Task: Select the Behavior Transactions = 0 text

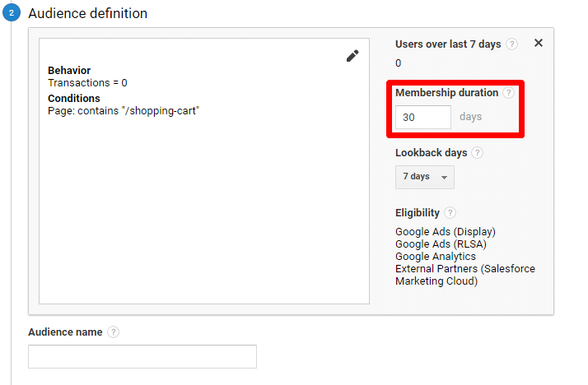Action: click(87, 83)
